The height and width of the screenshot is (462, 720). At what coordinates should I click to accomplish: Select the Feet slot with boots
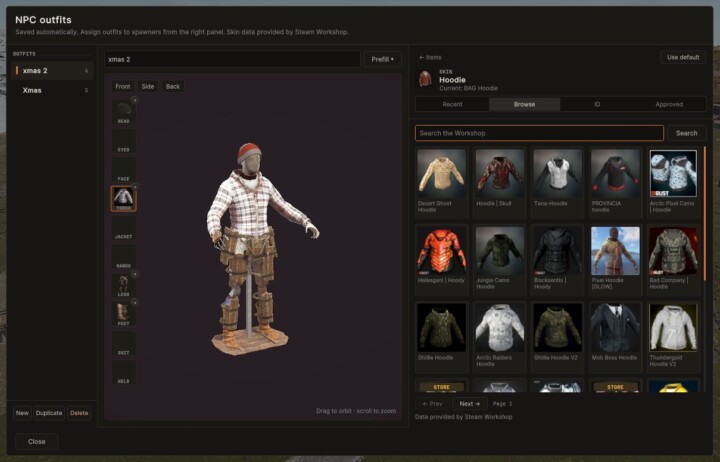(124, 315)
